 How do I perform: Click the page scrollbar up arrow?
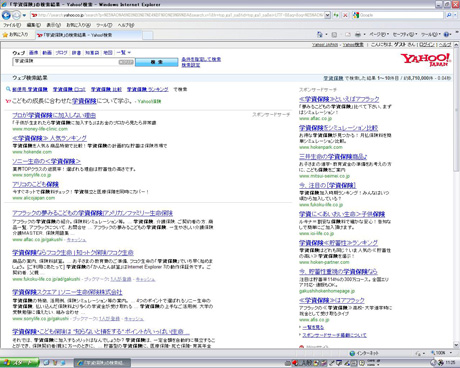pyautogui.click(x=456, y=45)
